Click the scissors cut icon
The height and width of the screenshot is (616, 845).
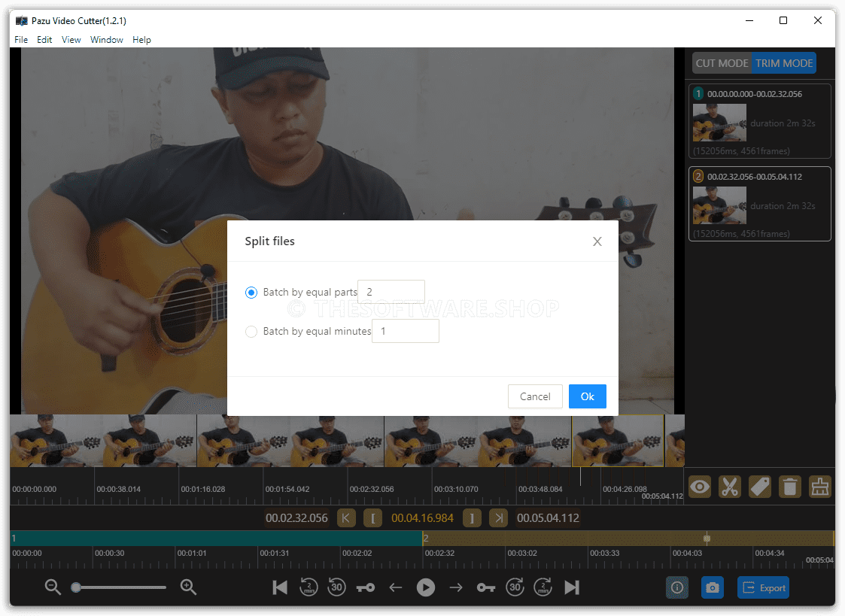coord(730,487)
